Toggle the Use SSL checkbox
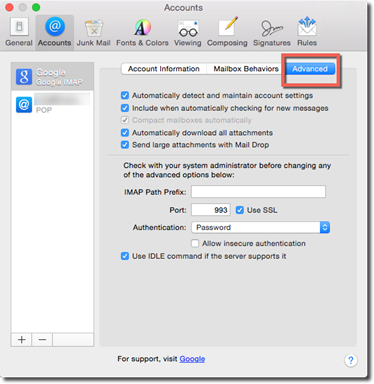Image resolution: width=374 pixels, height=384 pixels. click(240, 210)
